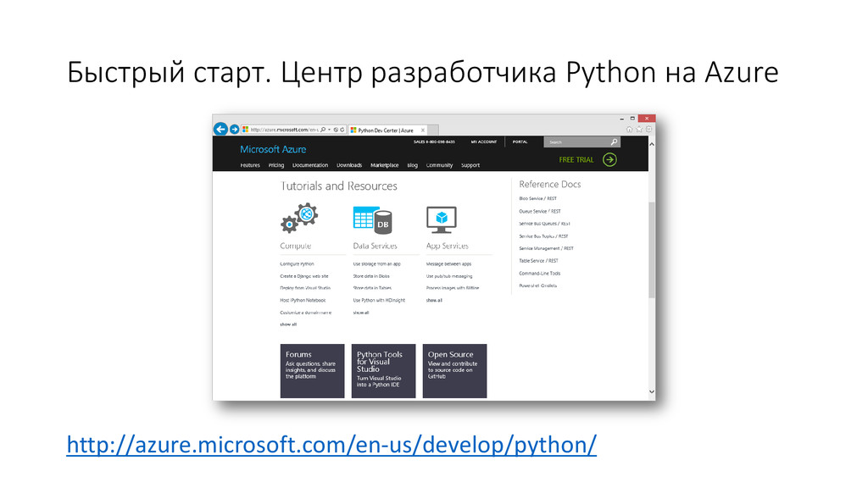
Task: Open Use pub/sub messaging link
Action: pyautogui.click(x=449, y=276)
